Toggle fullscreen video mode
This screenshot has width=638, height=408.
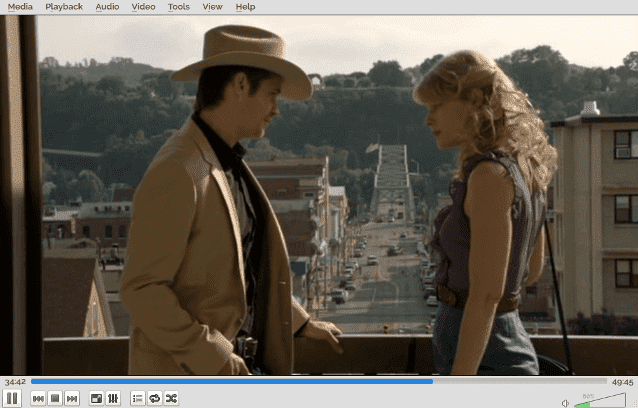[96, 399]
